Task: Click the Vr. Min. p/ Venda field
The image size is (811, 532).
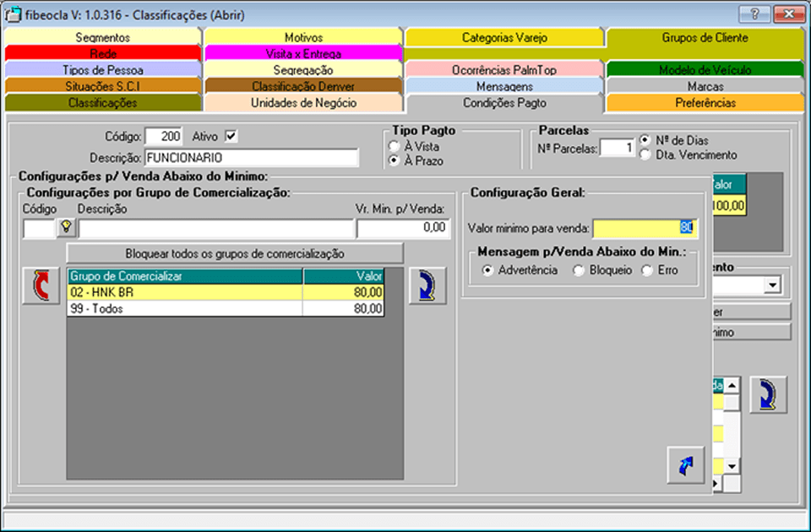Action: 404,228
